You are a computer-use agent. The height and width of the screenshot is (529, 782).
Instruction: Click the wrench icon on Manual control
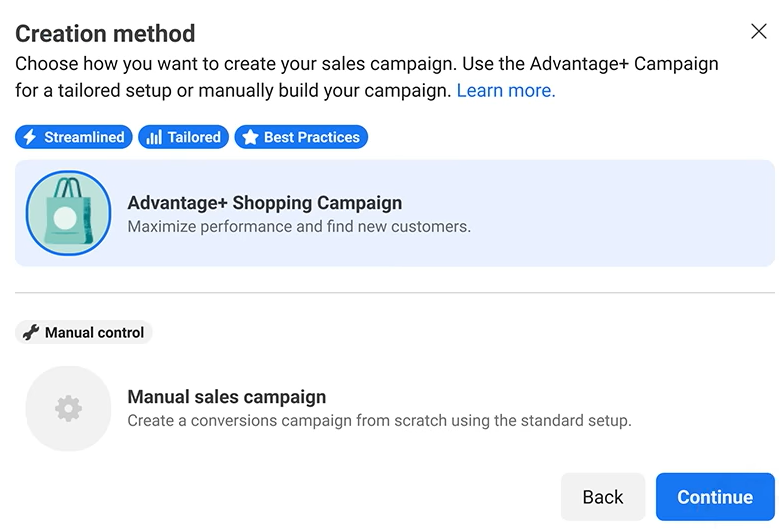(31, 333)
